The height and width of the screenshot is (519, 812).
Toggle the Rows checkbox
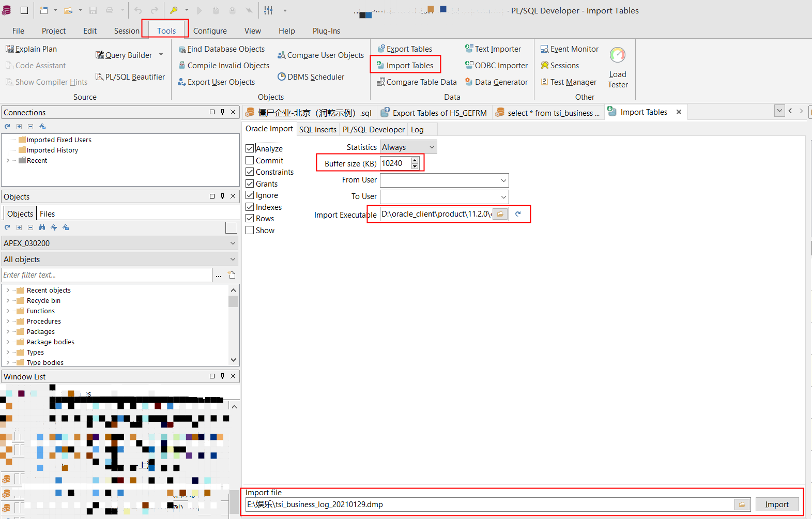250,219
